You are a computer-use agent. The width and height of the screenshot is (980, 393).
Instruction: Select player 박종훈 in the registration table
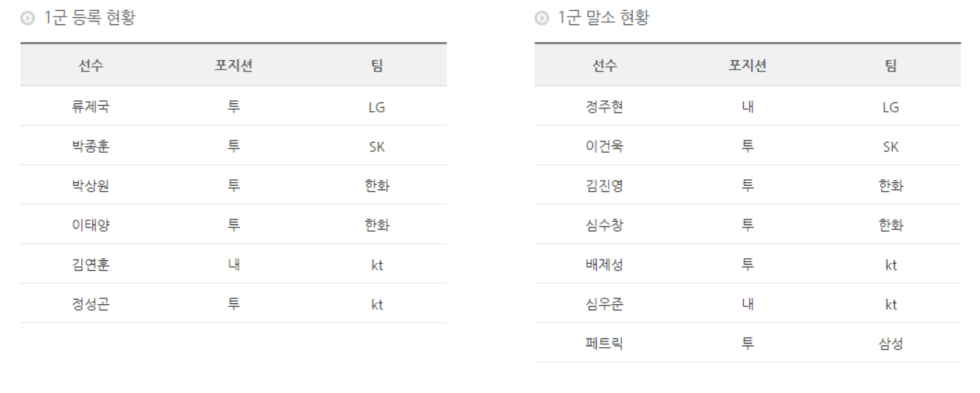90,146
